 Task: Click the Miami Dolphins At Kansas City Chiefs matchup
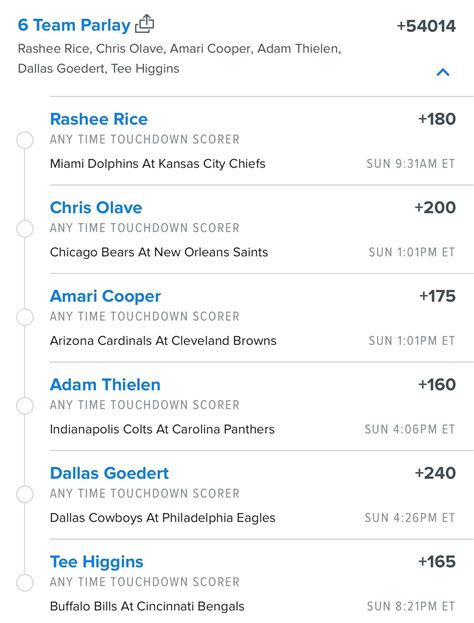point(157,164)
